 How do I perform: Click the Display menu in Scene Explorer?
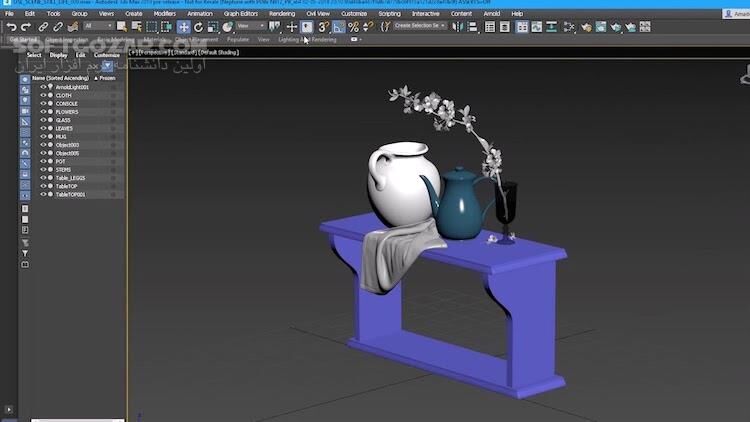(58, 55)
